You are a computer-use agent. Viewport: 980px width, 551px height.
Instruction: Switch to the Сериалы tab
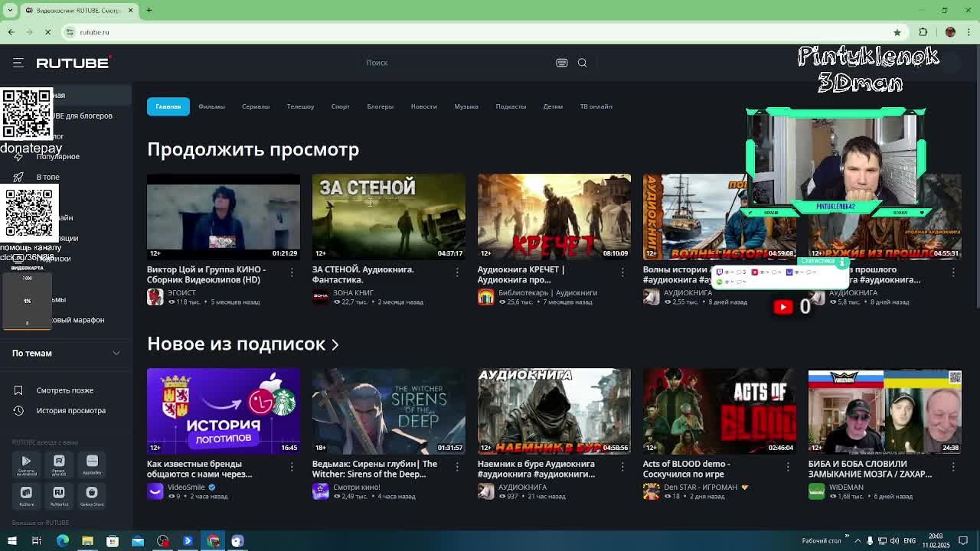(x=256, y=106)
